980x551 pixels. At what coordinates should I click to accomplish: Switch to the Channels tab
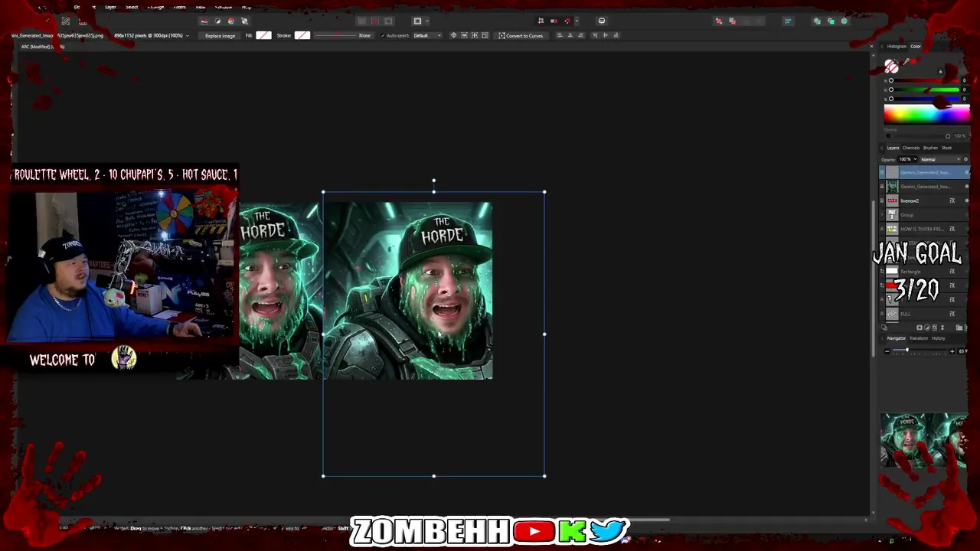click(911, 148)
